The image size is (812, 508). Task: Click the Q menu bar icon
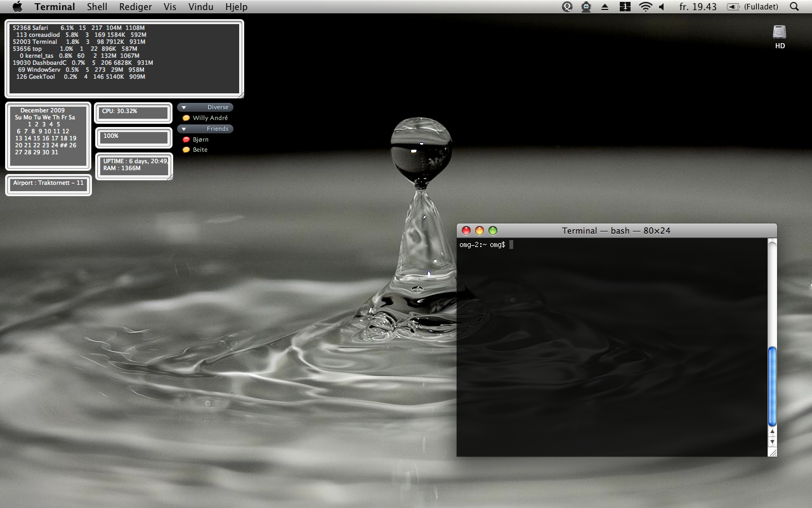point(568,7)
